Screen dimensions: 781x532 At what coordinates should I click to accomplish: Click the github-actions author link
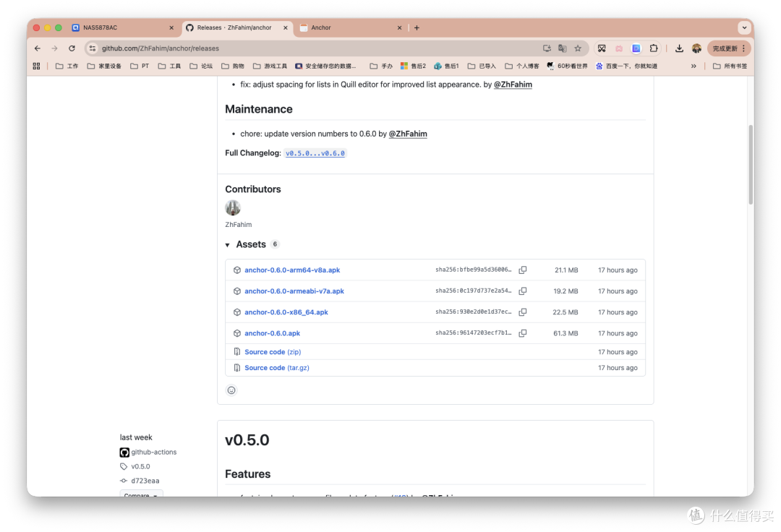coord(153,452)
